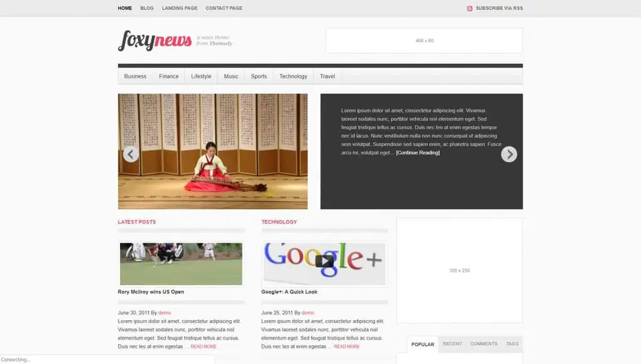Click Read More under Google+ post

(347, 346)
